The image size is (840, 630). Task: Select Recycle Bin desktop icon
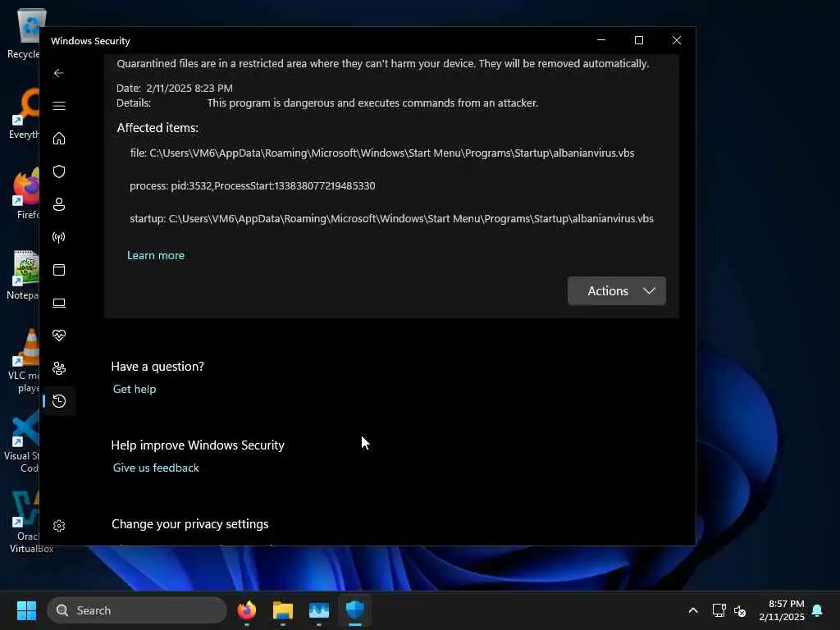[x=24, y=33]
